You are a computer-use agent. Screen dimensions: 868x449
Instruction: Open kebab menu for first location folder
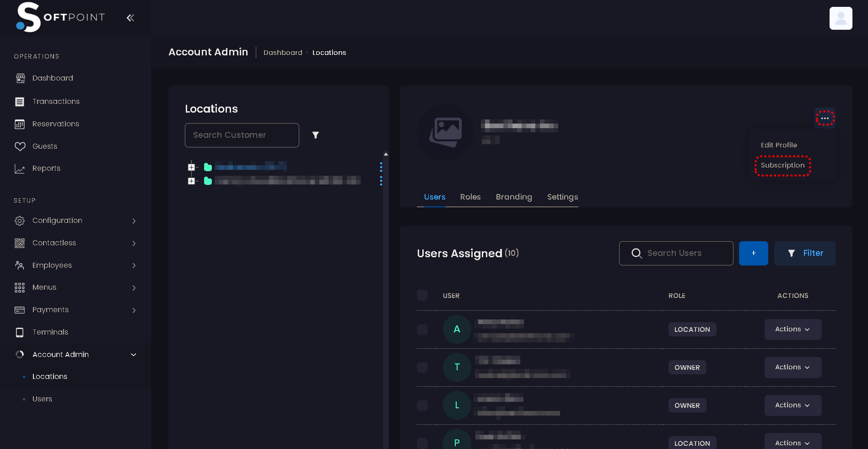click(x=381, y=167)
